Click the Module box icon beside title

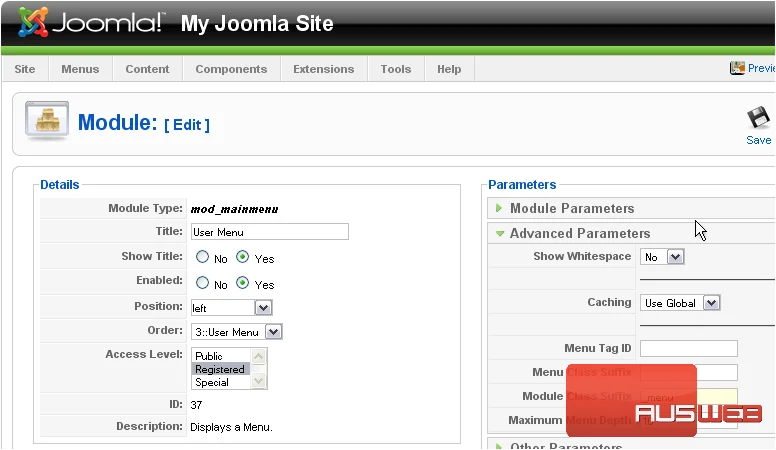[x=47, y=121]
